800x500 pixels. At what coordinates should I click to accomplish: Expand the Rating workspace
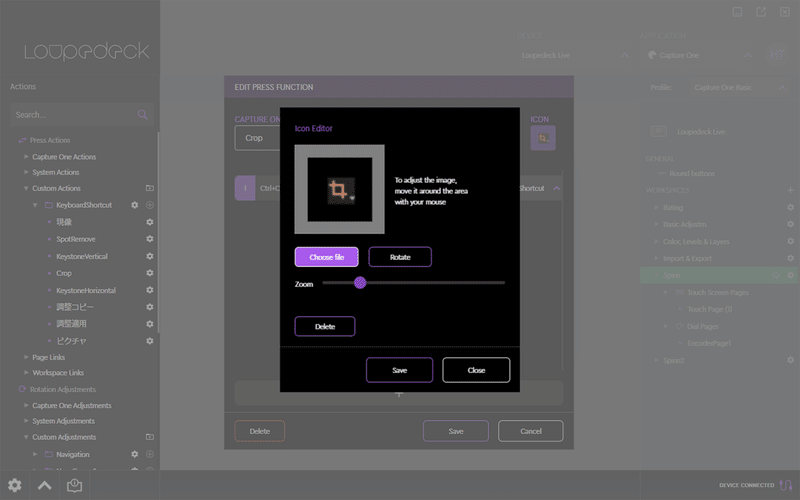pos(657,208)
